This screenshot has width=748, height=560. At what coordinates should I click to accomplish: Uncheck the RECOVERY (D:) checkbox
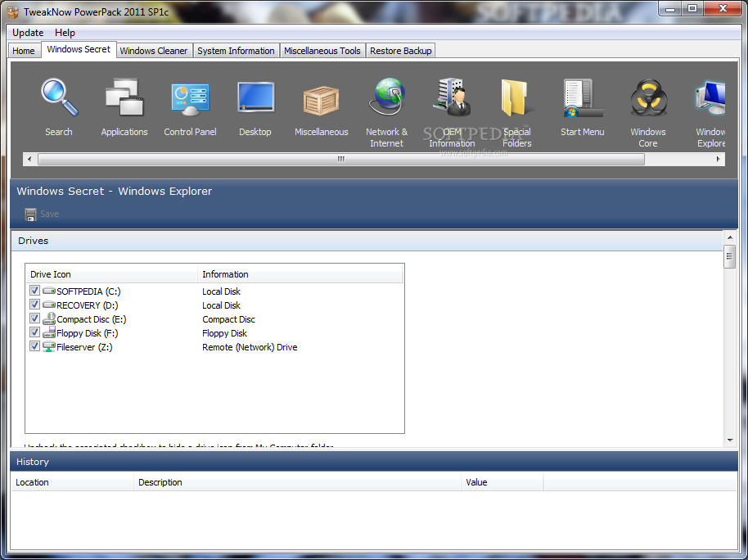[x=34, y=304]
